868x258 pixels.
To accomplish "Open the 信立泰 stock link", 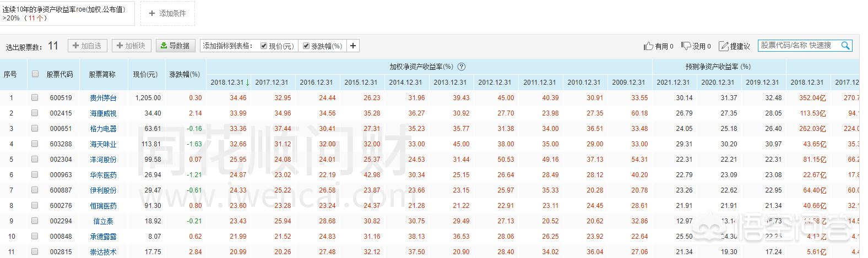I will point(103,221).
